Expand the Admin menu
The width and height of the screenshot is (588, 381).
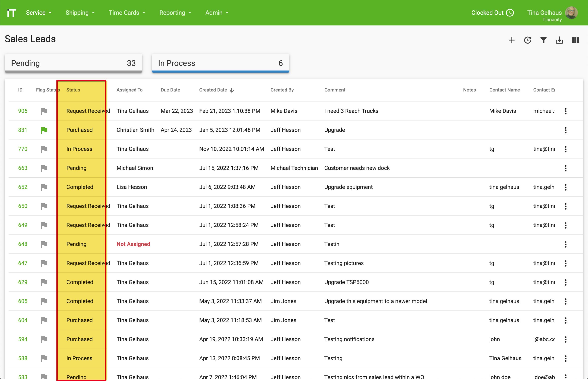[x=217, y=13]
